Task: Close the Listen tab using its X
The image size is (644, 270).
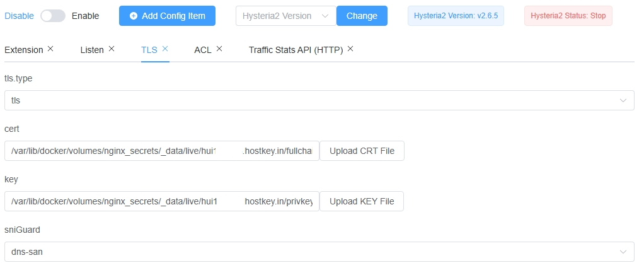Action: 112,49
